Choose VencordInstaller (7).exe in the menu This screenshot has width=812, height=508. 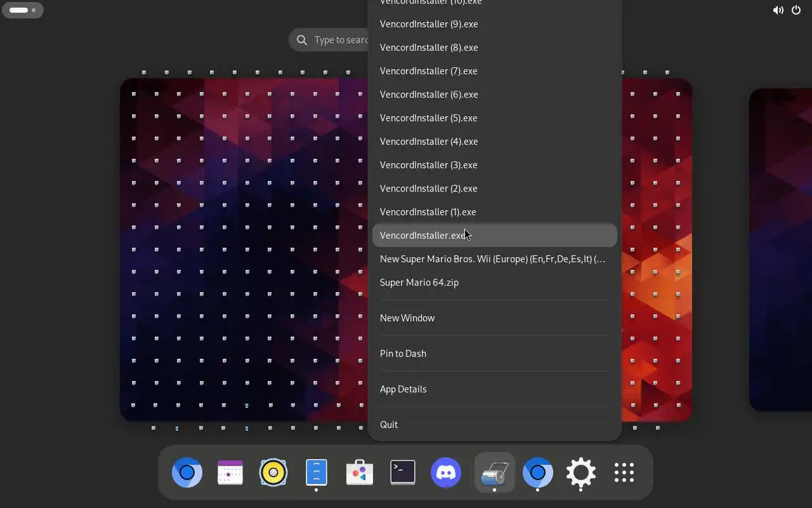pos(495,71)
